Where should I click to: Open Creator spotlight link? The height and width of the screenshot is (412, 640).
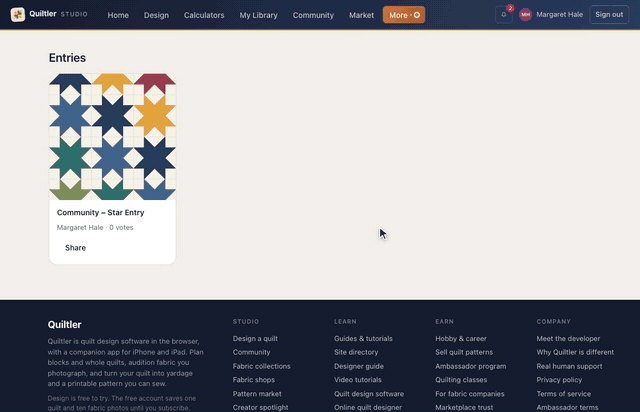point(260,407)
